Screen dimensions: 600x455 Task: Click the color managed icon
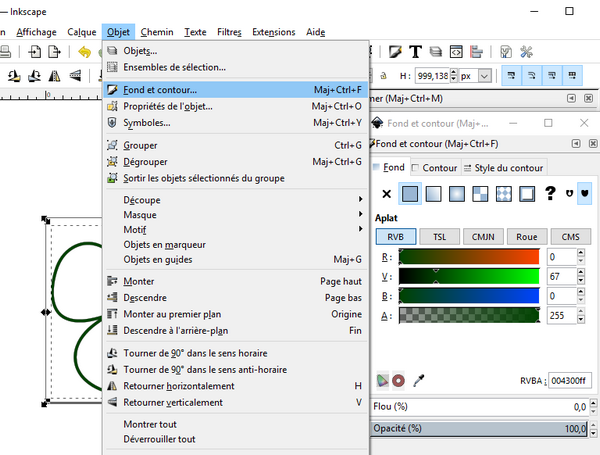[x=382, y=381]
